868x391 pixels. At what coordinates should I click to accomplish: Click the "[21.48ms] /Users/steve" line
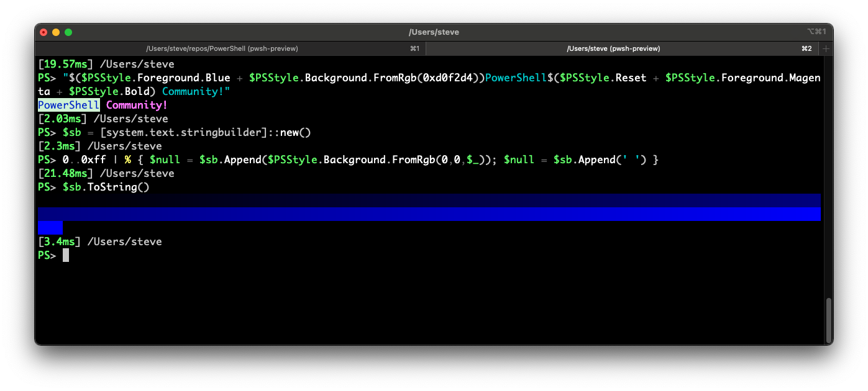click(x=106, y=173)
